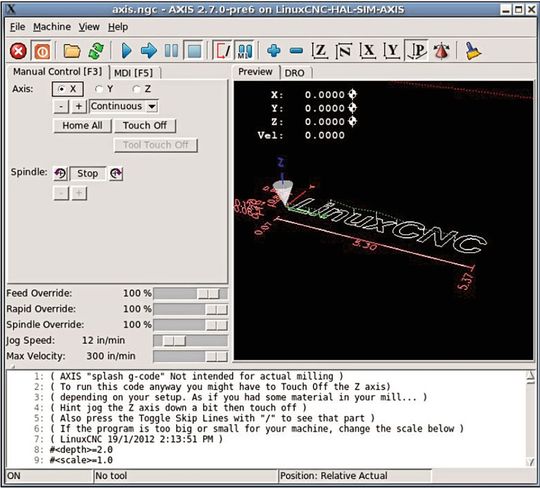Start spindle clockwise
Viewport: 540px width, 488px height.
click(x=116, y=173)
